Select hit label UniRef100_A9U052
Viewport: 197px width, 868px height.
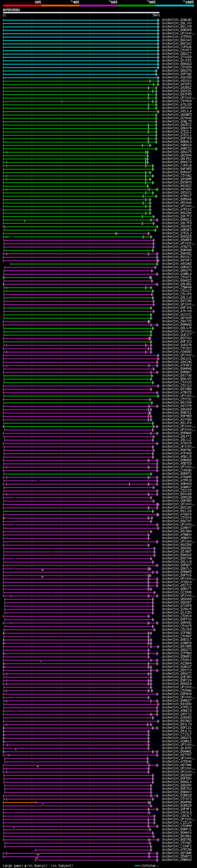pyautogui.click(x=177, y=226)
